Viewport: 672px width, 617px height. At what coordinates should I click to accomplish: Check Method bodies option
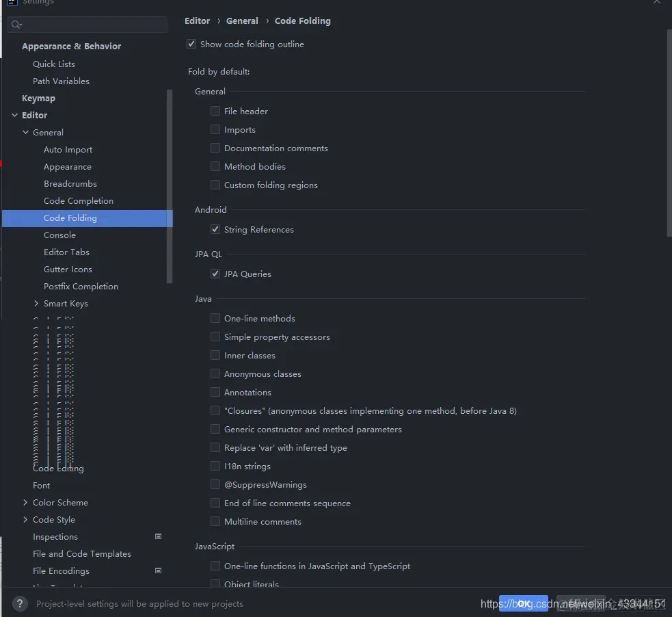215,166
